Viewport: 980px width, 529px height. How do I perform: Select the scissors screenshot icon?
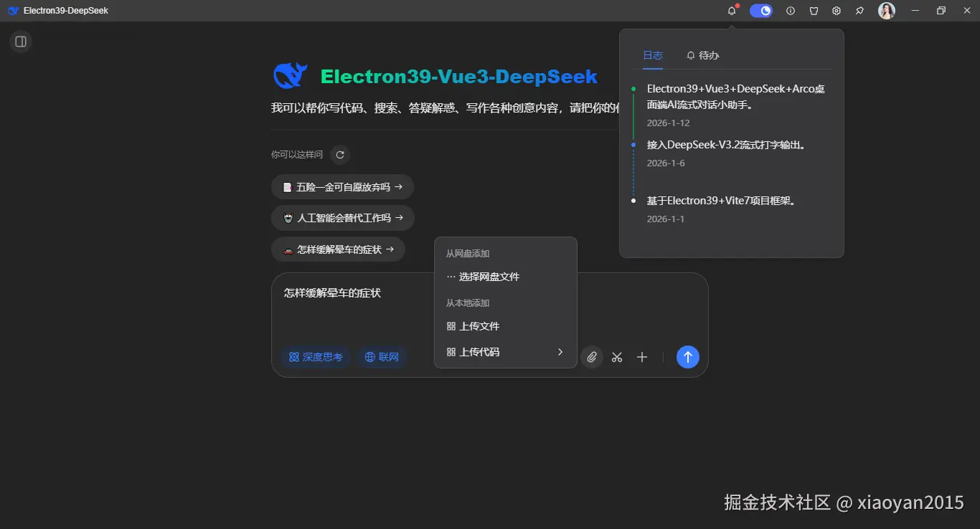pyautogui.click(x=616, y=357)
